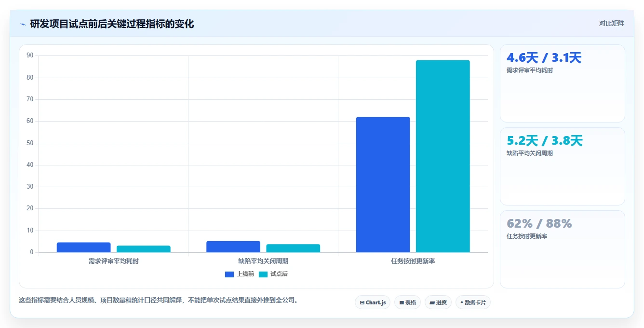
Task: Click the 需求评审平均耗时 x-axis label
Action: click(113, 261)
